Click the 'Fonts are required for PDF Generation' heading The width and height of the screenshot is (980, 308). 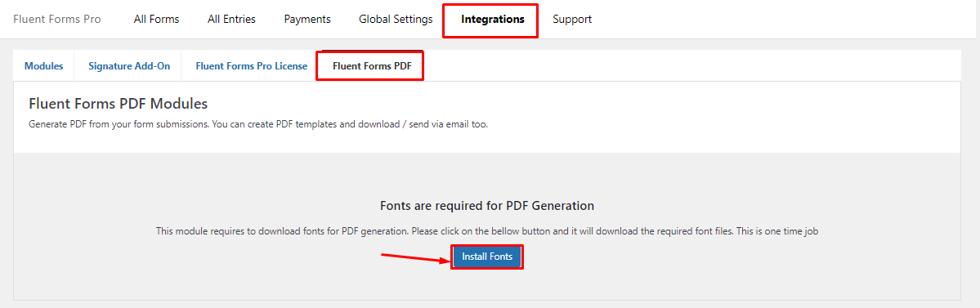(x=487, y=206)
